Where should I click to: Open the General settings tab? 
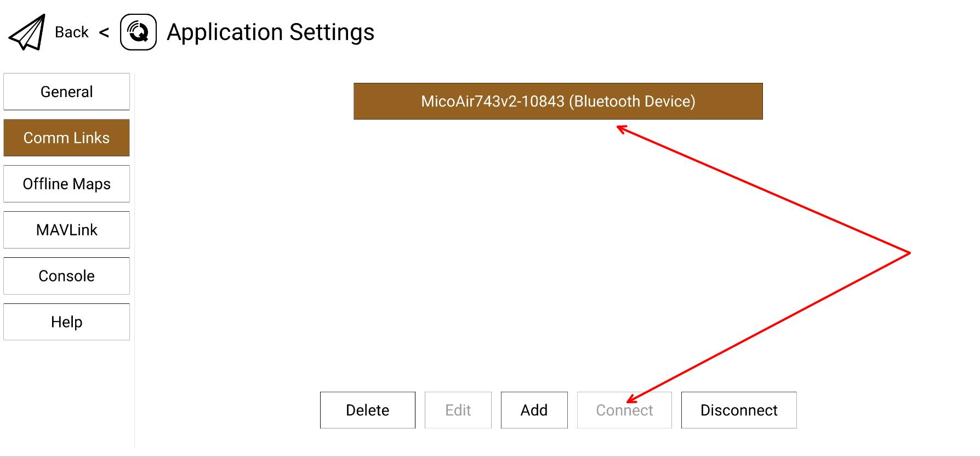click(x=66, y=92)
